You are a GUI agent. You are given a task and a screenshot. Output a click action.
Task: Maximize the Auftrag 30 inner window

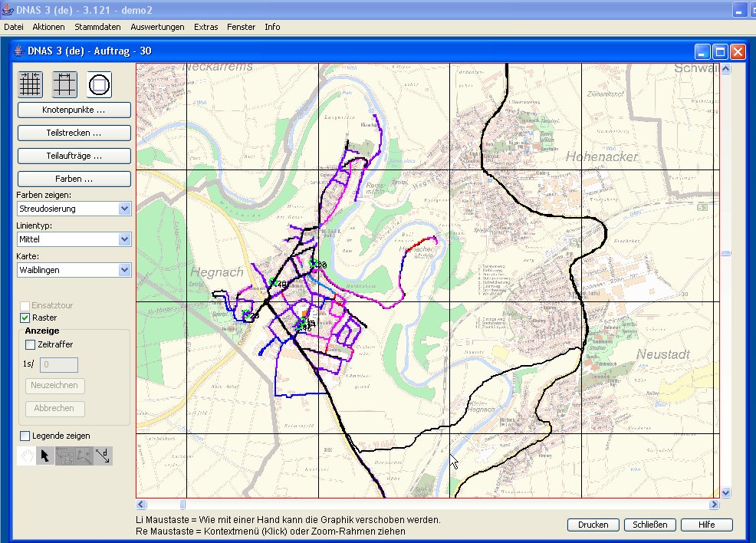pyautogui.click(x=720, y=51)
